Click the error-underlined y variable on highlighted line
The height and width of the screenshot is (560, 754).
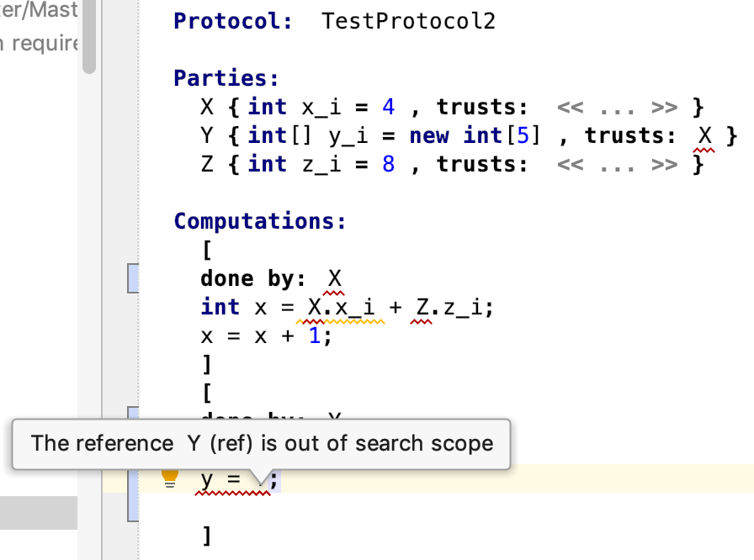(208, 479)
